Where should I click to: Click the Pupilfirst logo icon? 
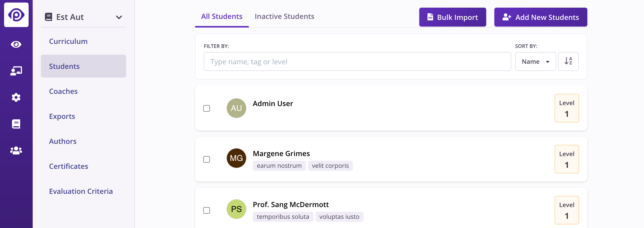tap(16, 15)
